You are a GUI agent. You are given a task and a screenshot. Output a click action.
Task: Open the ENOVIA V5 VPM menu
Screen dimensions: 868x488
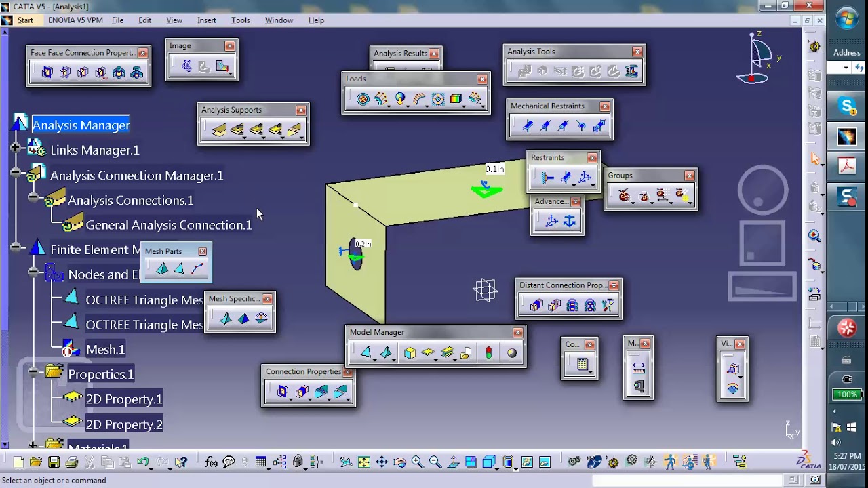click(75, 20)
